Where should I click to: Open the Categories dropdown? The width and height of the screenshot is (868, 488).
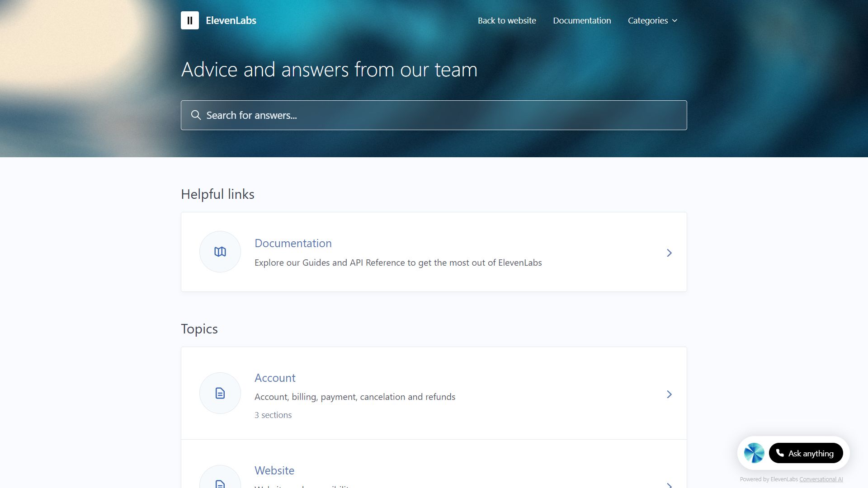(x=652, y=20)
